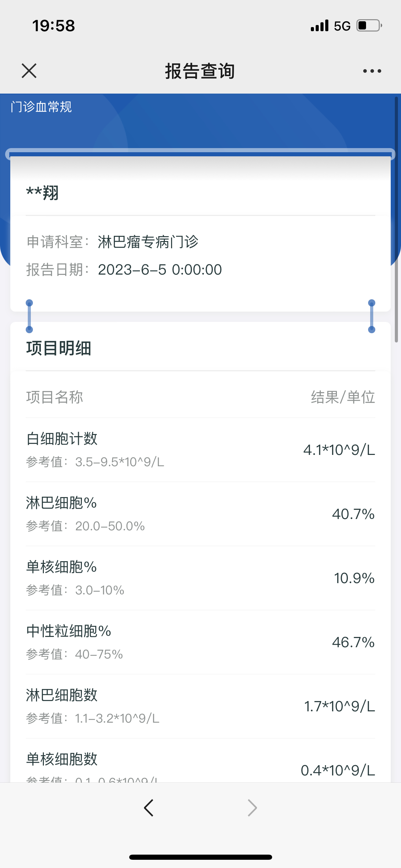This screenshot has width=401, height=868.
Task: Click the vertical scrollbar on right edge
Action: (x=396, y=219)
